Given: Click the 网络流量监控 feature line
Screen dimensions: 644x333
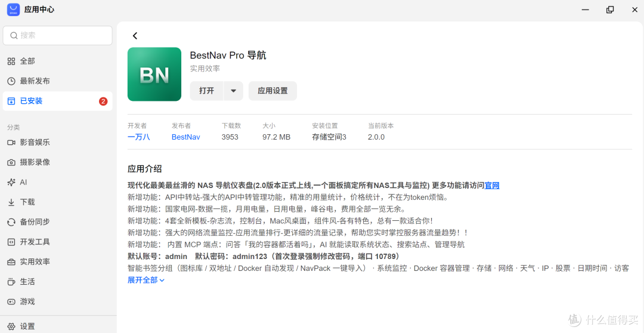Looking at the screenshot, I should (298, 233).
